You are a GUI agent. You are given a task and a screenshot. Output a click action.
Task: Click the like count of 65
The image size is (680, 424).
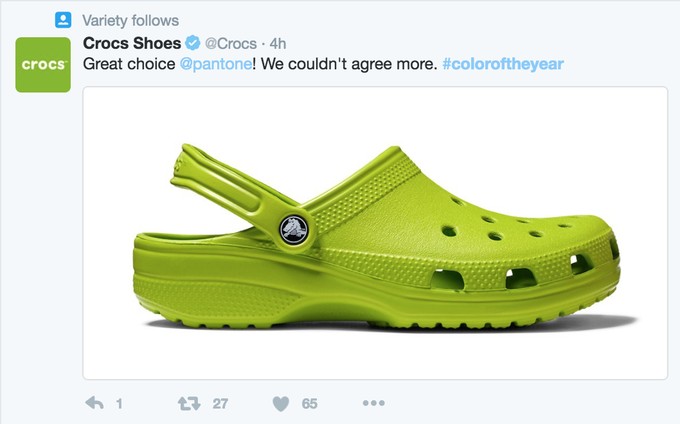click(x=309, y=404)
